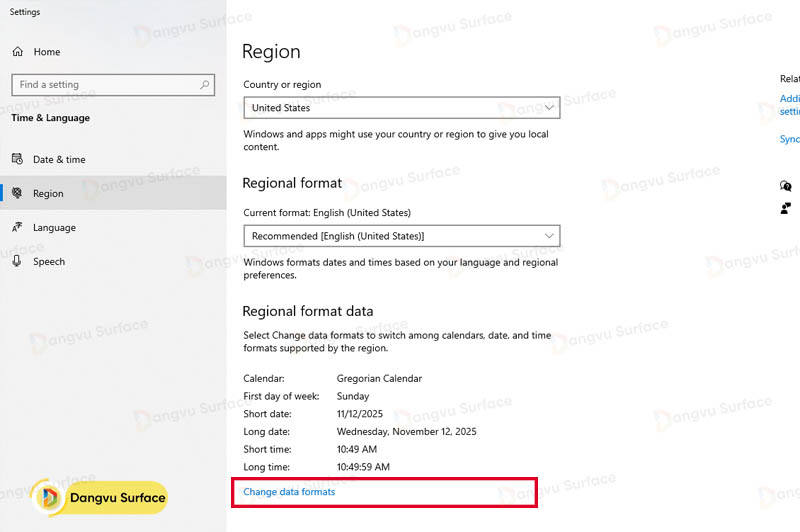800x532 pixels.
Task: Click the Dangvu Surface logo badge
Action: [x=99, y=497]
